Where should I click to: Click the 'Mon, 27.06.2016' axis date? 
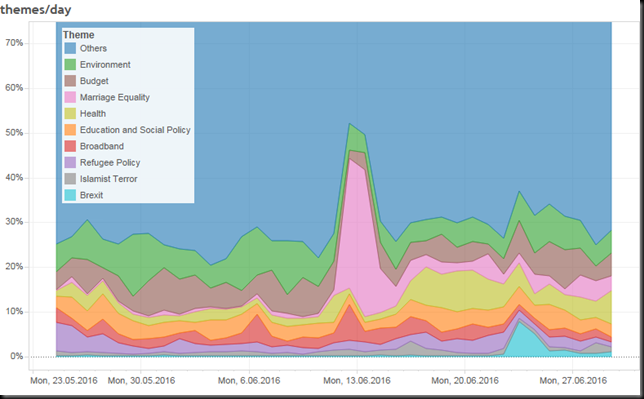point(573,381)
